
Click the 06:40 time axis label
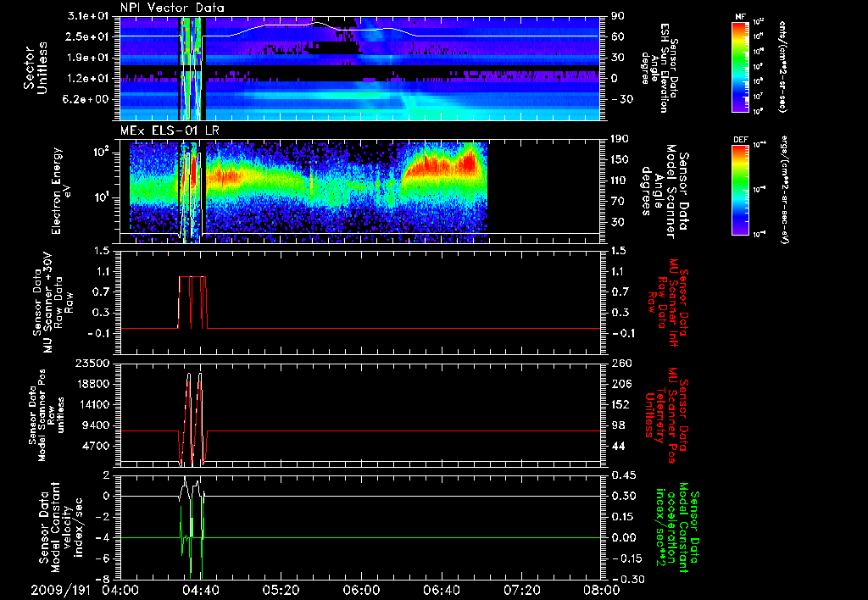pyautogui.click(x=441, y=590)
